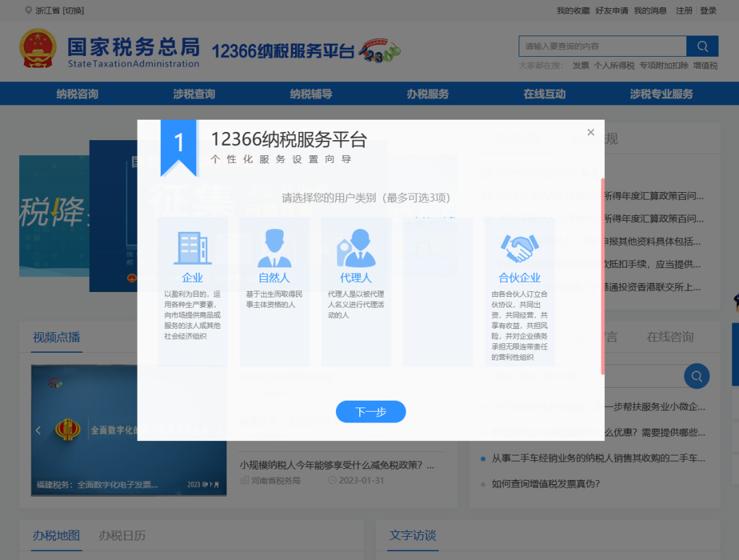Switch to the 视频点播 tab
Screen dimensions: 739x560
tap(55, 336)
